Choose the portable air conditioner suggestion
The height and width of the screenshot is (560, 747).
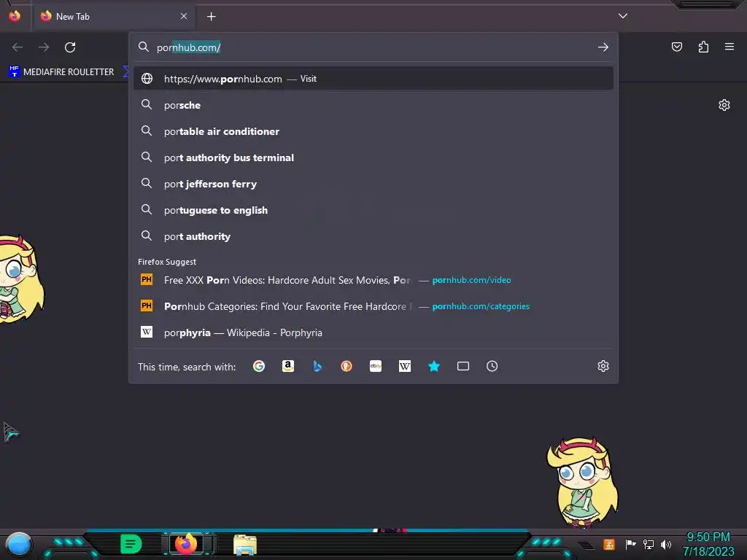click(373, 131)
